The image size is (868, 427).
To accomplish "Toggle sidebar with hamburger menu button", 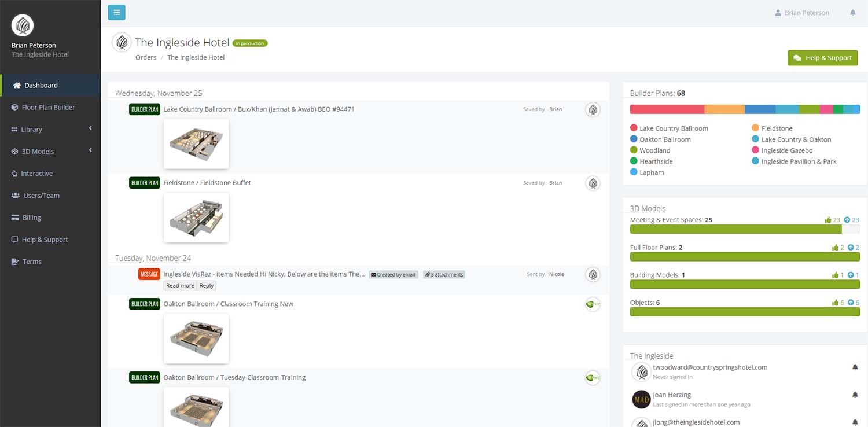I will point(116,12).
